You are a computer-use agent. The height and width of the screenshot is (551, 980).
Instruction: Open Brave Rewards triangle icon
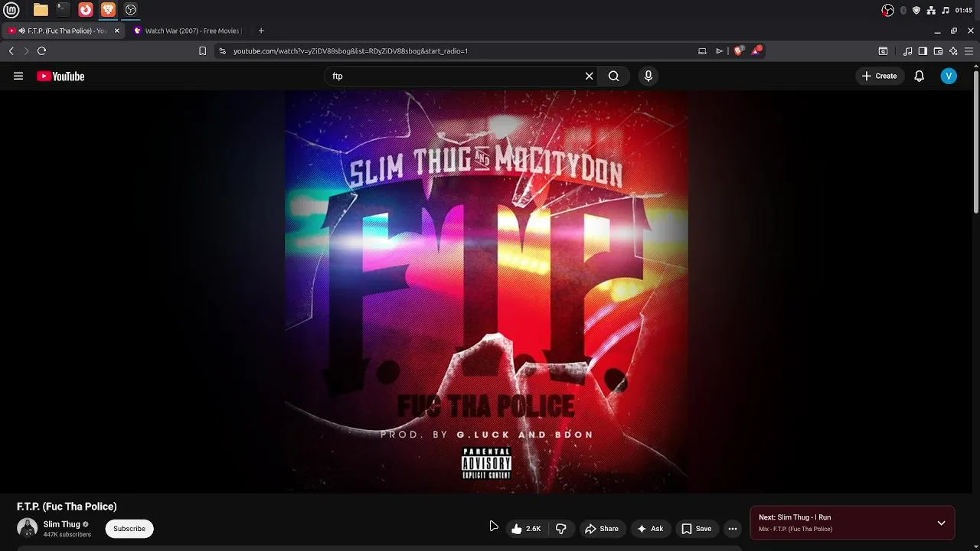[x=756, y=51]
